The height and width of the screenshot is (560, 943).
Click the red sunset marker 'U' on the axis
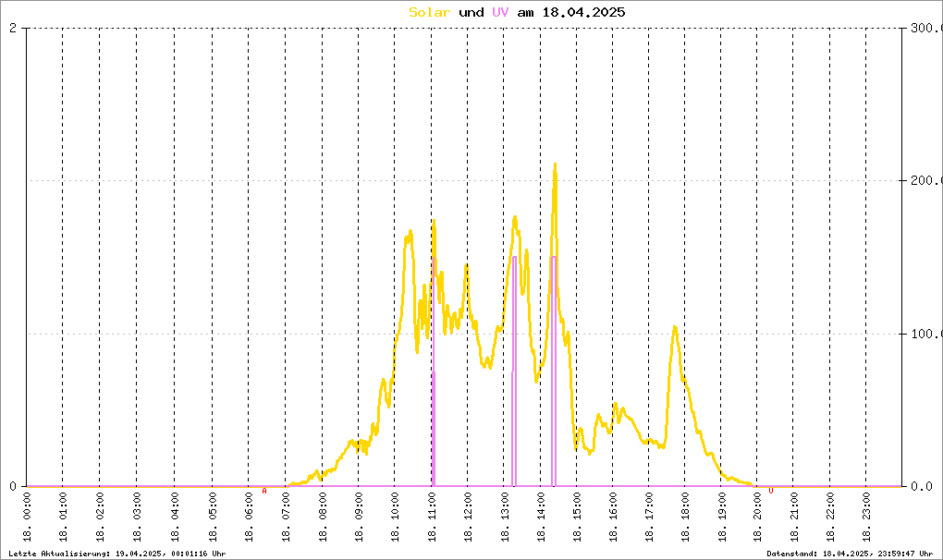(x=771, y=491)
